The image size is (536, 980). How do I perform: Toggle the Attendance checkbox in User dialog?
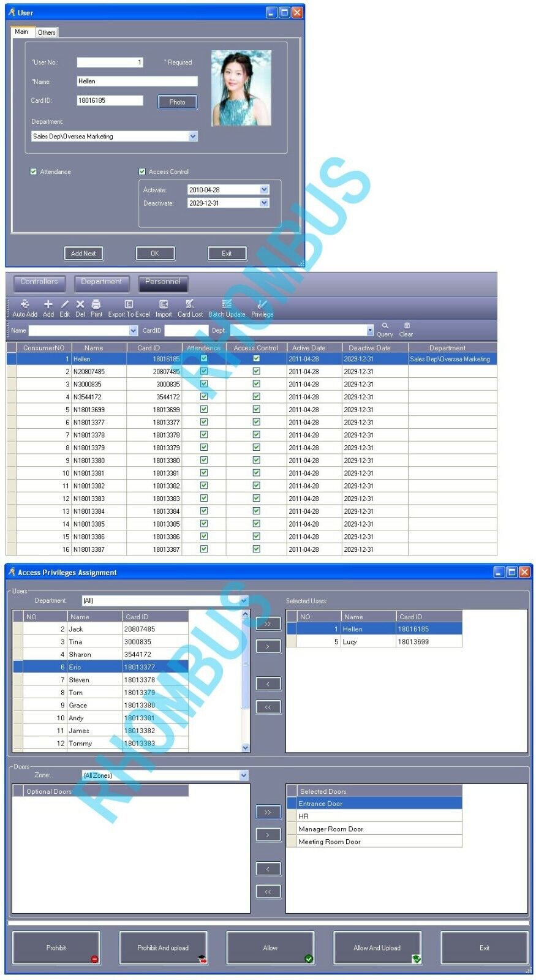[34, 171]
